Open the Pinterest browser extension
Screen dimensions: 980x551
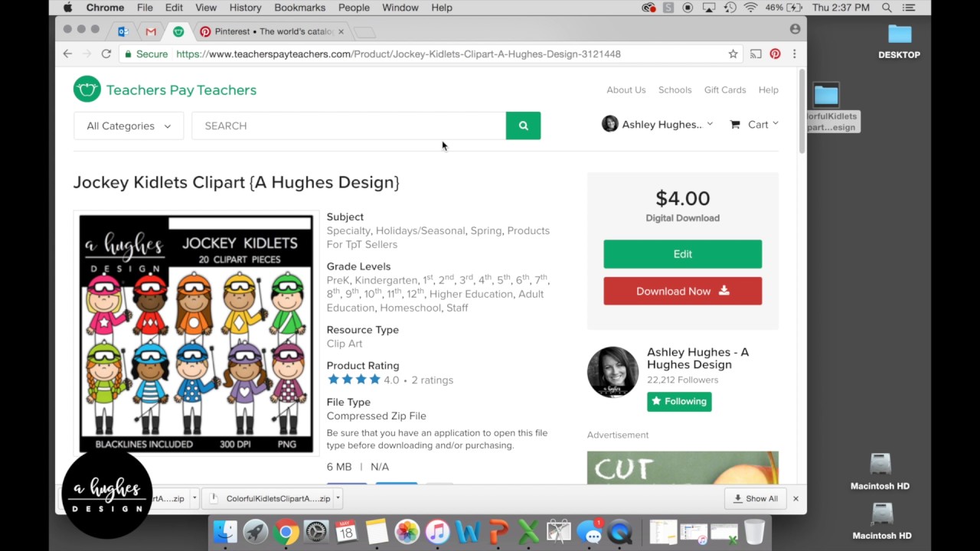[775, 54]
